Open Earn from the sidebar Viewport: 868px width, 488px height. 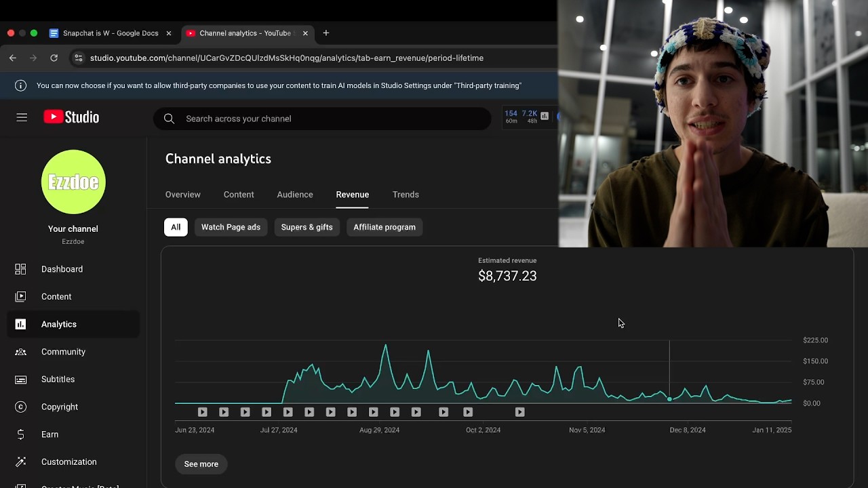[x=73, y=434]
